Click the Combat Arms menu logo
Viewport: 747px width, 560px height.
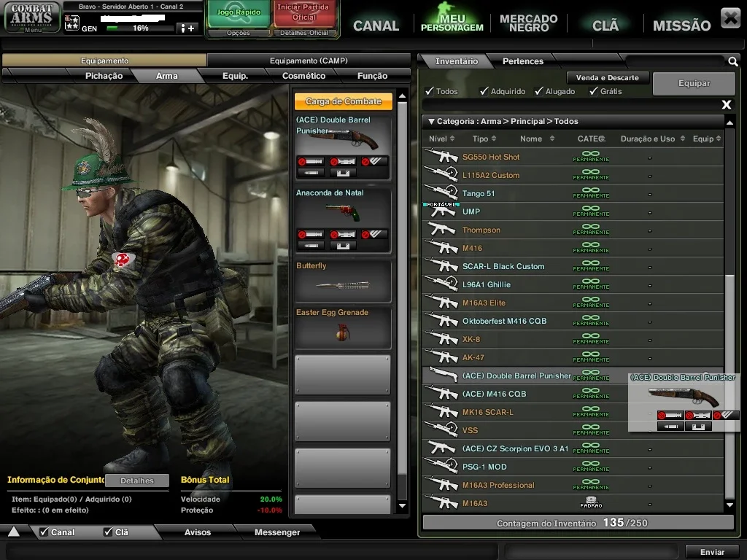[32, 17]
